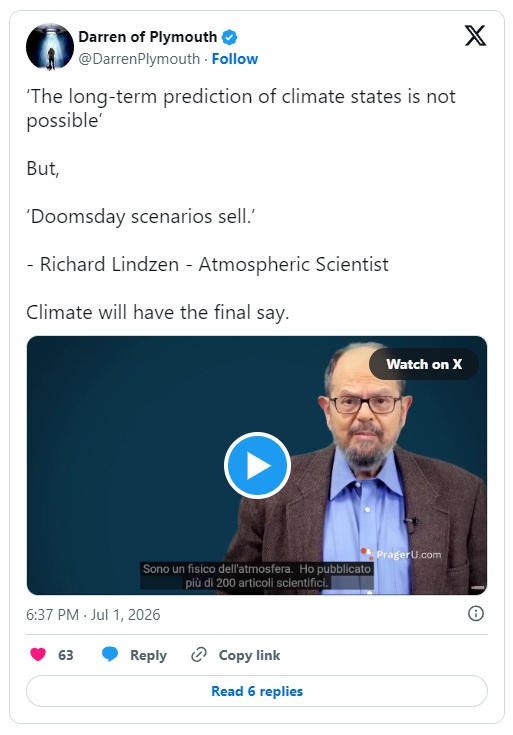Open the X logo link

(475, 36)
